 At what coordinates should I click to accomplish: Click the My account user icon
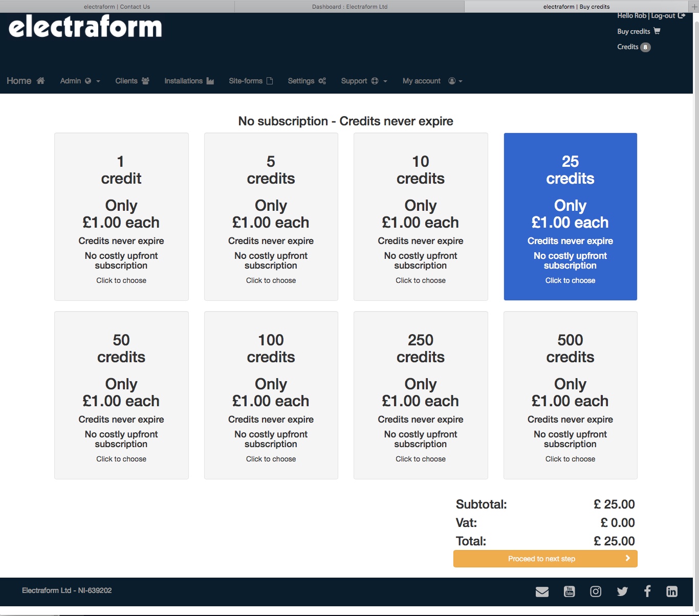[x=452, y=81]
